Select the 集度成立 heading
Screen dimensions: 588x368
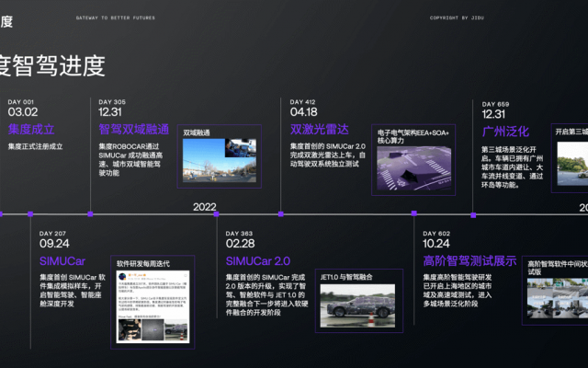31,129
